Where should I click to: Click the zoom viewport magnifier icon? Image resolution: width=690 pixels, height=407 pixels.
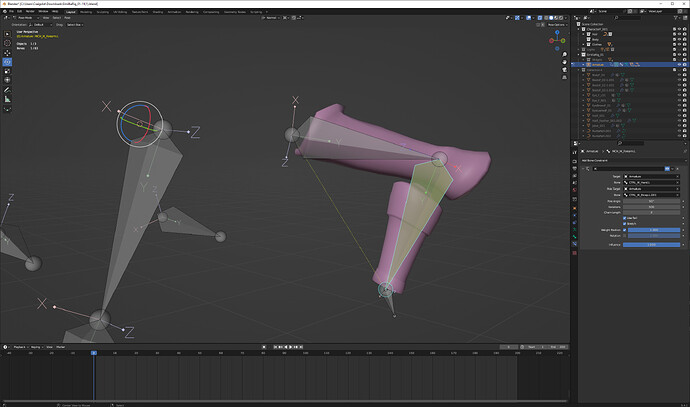(x=565, y=55)
